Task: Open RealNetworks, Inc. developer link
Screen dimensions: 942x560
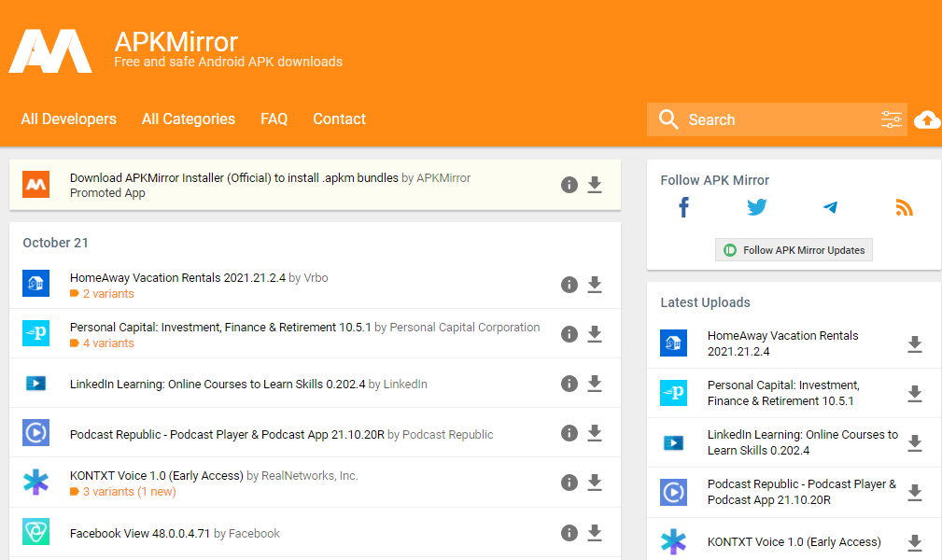Action: [309, 476]
